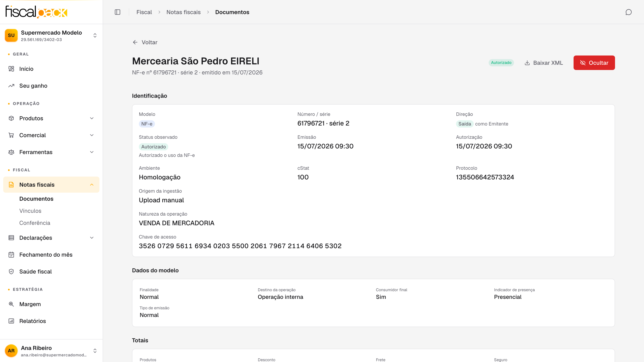Click the Ferramentas scales icon
Screen dimensions: 644x362
tap(11, 152)
